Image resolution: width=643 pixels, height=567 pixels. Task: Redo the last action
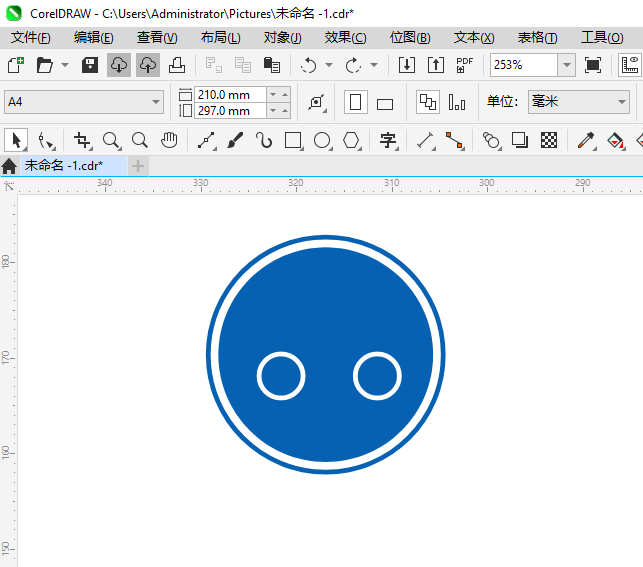(353, 65)
